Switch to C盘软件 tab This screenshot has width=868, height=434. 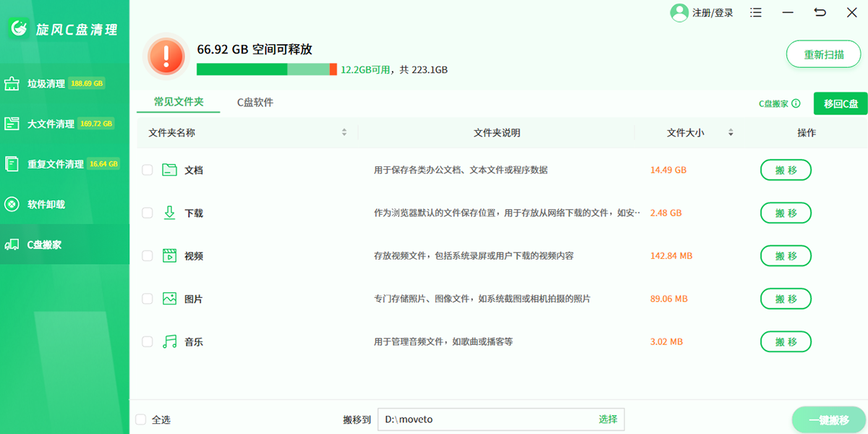255,102
